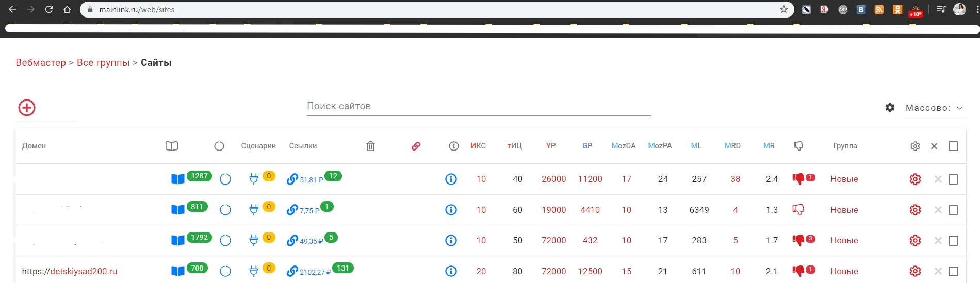Open links icon priced 7,75 ₽
Screen dimensions: 980x283
(x=292, y=210)
